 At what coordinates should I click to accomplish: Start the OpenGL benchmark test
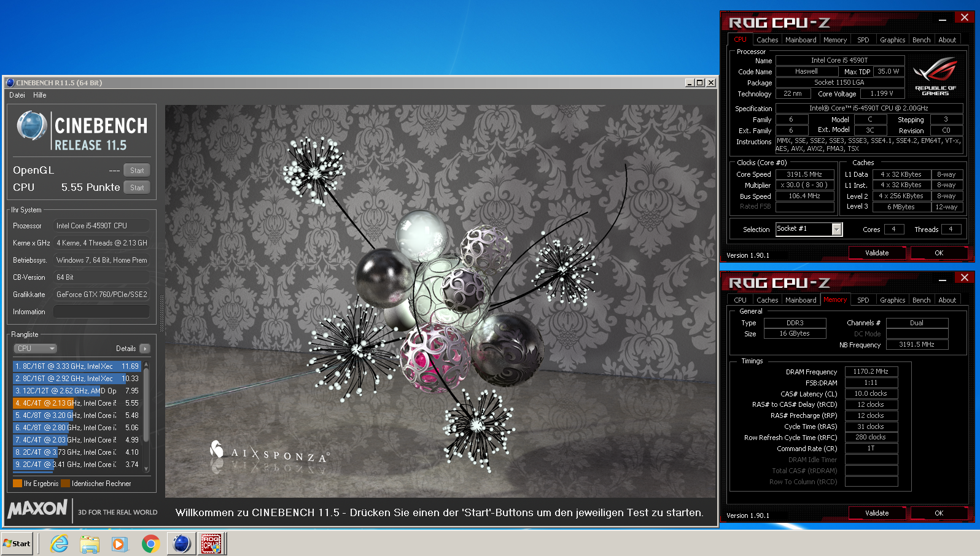(137, 171)
